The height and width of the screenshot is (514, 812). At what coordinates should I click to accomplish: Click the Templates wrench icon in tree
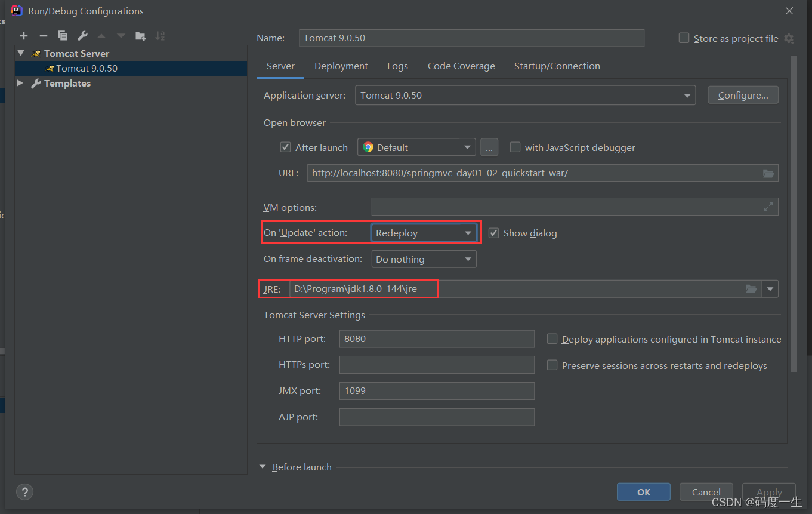coord(36,84)
